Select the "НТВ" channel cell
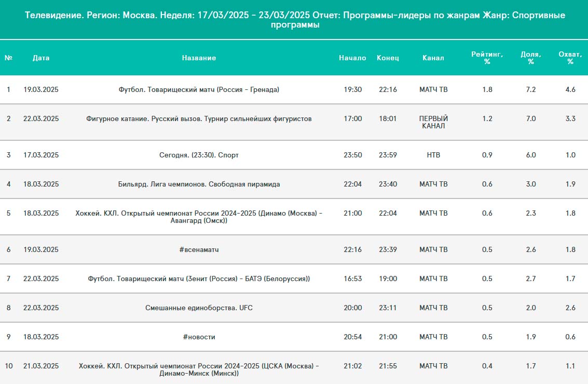The image size is (588, 384). click(x=433, y=155)
